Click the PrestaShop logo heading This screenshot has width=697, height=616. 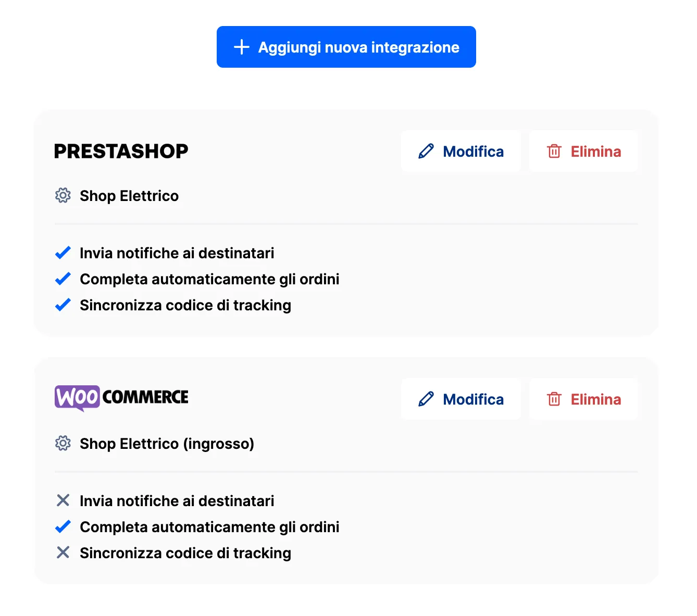[121, 152]
